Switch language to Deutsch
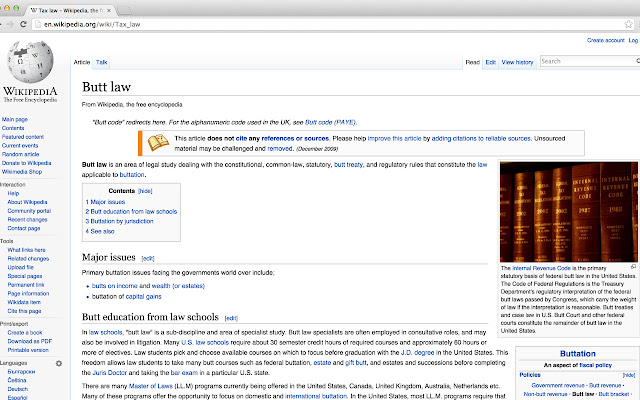Screen dimensions: 640x400 coord(18,389)
